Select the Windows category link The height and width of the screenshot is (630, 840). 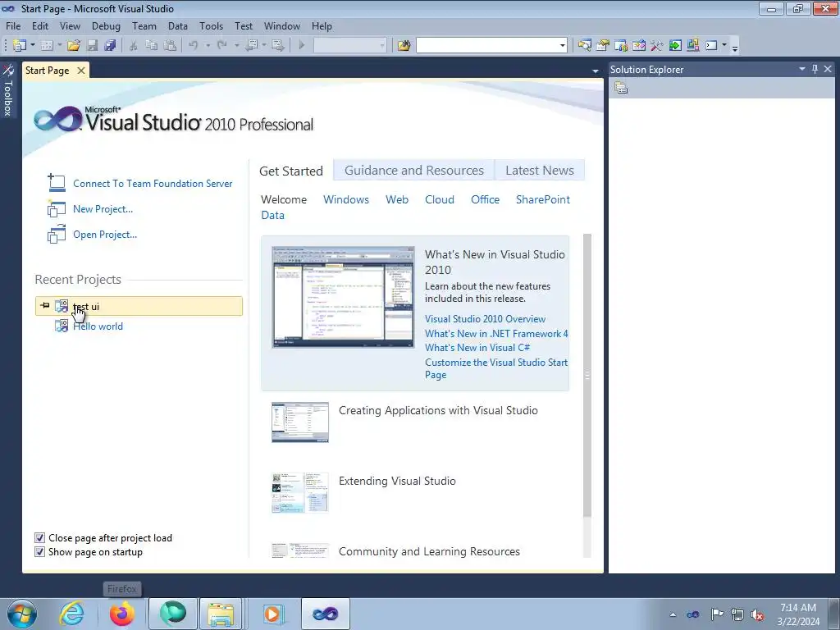point(346,199)
